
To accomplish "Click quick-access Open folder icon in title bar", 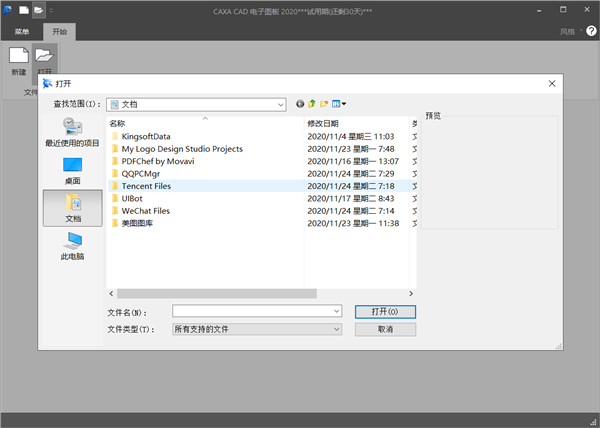I will coord(39,10).
